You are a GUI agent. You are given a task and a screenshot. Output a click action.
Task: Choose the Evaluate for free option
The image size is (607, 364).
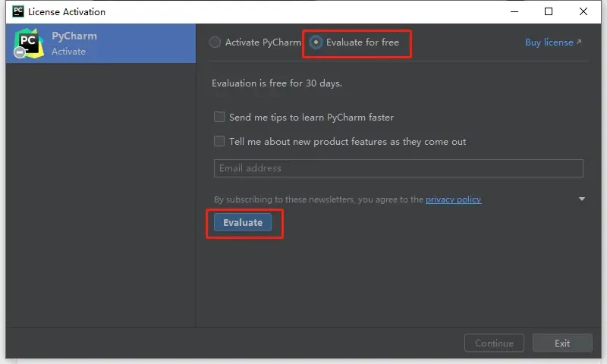pyautogui.click(x=316, y=42)
